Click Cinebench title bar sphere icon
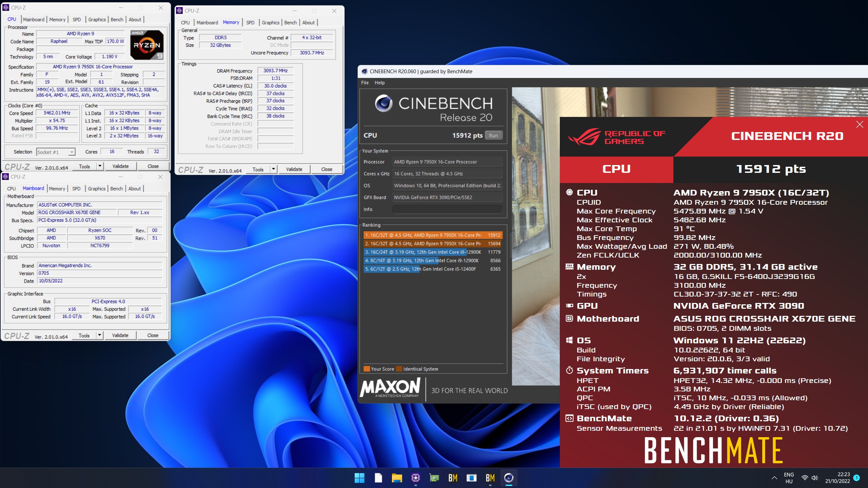The image size is (868, 488). point(364,71)
